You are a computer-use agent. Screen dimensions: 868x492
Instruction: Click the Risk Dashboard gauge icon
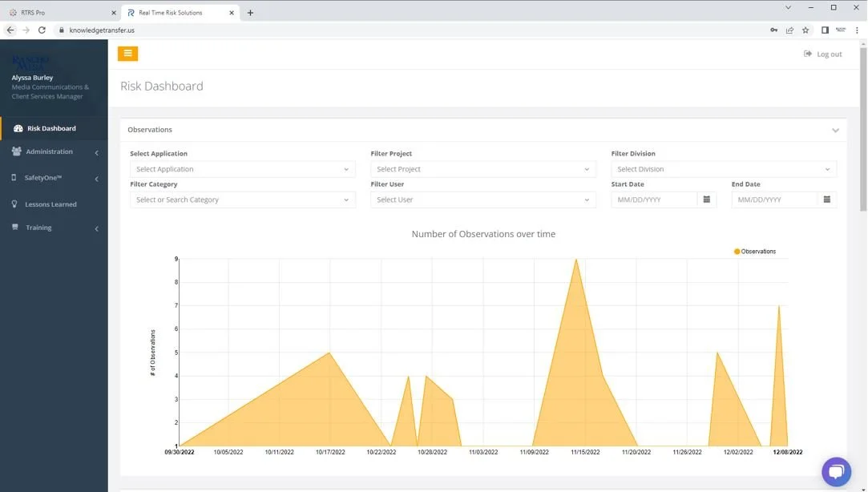click(x=18, y=128)
